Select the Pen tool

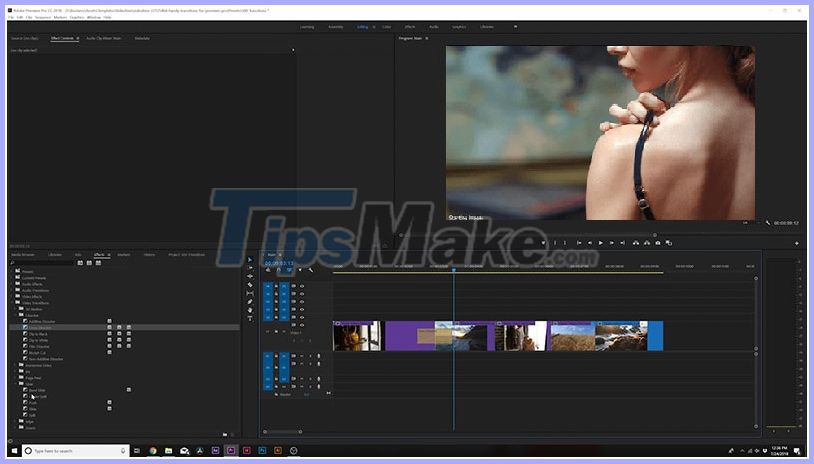(x=250, y=302)
